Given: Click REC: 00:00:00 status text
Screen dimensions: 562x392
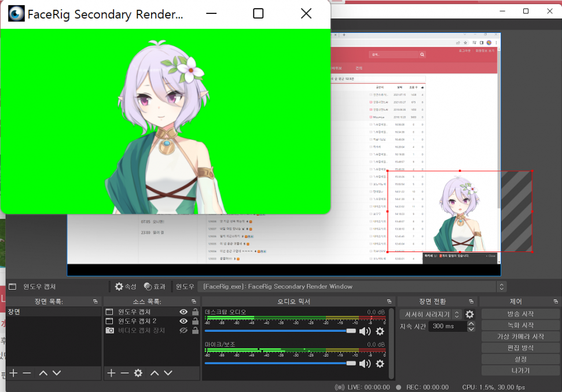Looking at the screenshot, I should 427,387.
